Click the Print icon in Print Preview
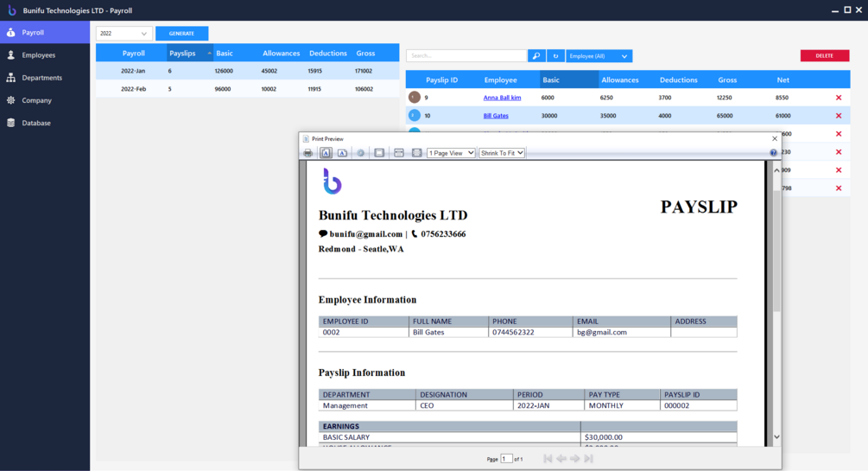 pyautogui.click(x=307, y=153)
